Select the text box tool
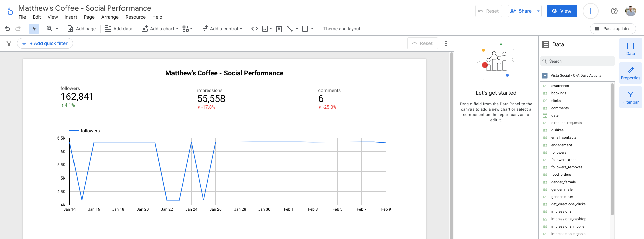644x239 pixels. tap(279, 29)
